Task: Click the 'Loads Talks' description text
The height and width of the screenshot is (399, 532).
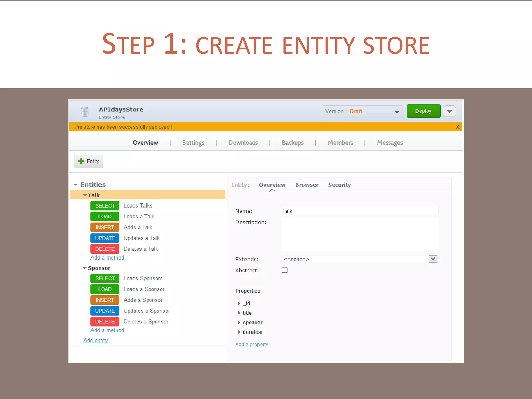Action: [x=138, y=205]
